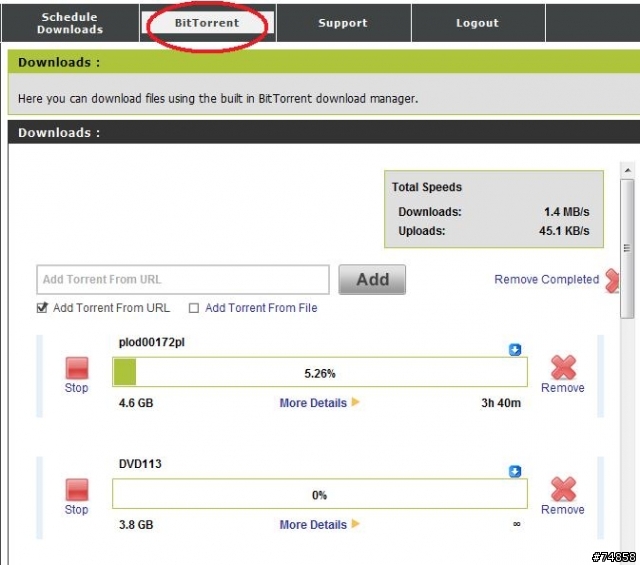The height and width of the screenshot is (565, 640).
Task: Select the torrent name plod00172pl
Action: tap(151, 342)
